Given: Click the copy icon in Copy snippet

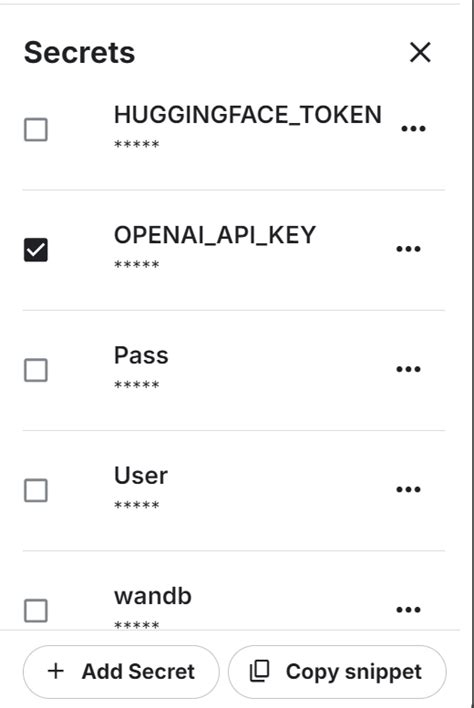Looking at the screenshot, I should pos(260,671).
